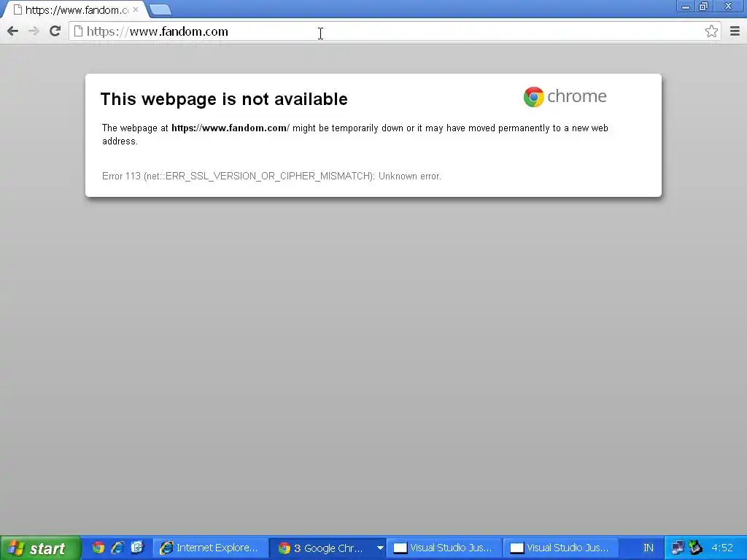Launch Chrome from the quick launch bar

pyautogui.click(x=98, y=548)
